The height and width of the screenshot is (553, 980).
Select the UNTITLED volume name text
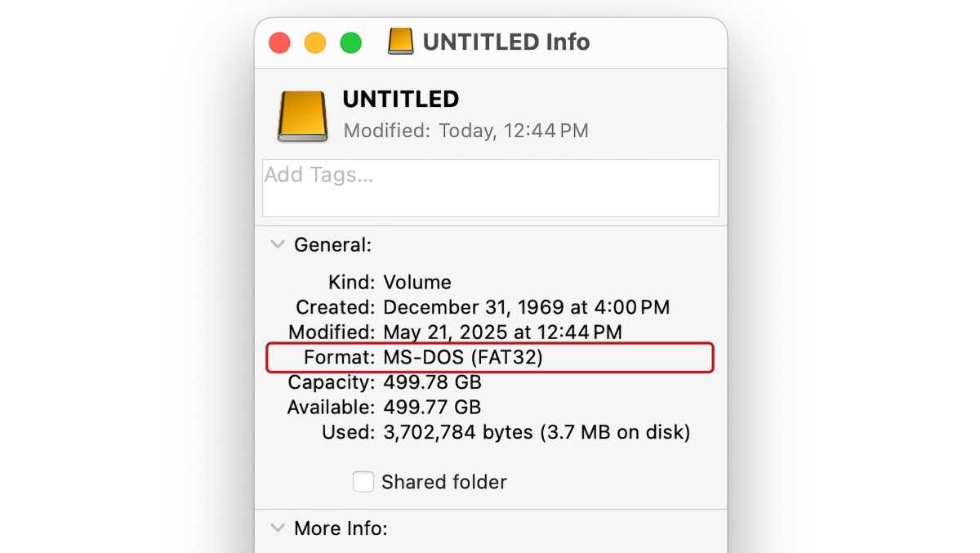pyautogui.click(x=399, y=99)
